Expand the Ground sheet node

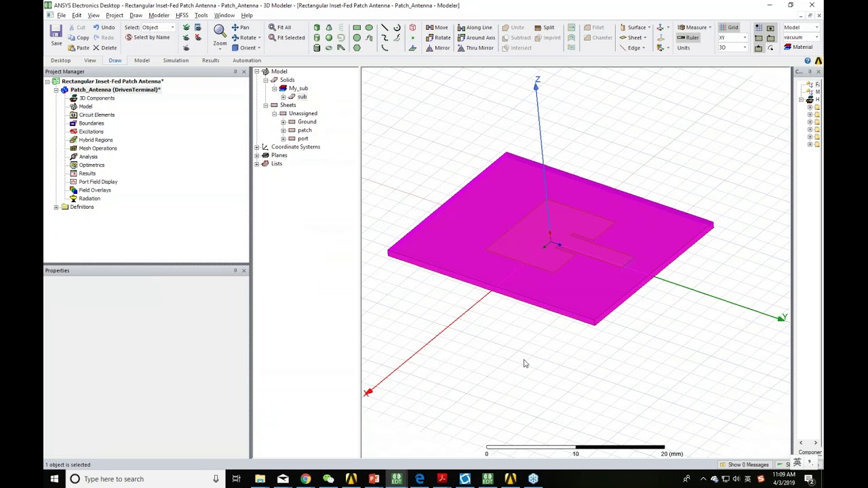point(283,122)
